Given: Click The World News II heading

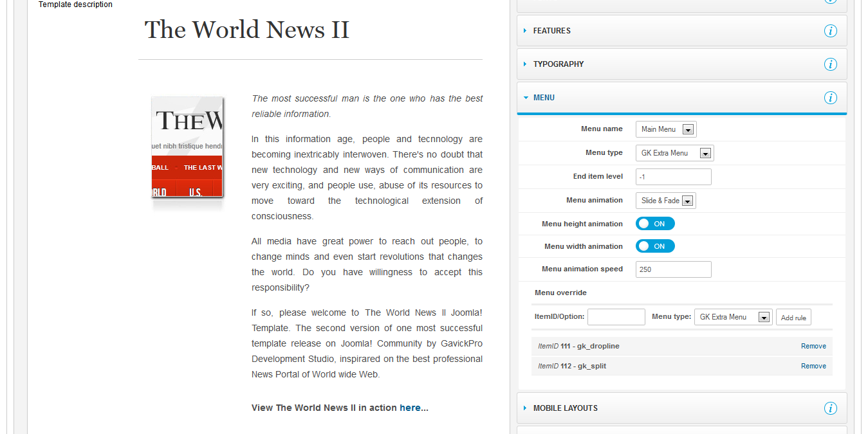Looking at the screenshot, I should (247, 30).
